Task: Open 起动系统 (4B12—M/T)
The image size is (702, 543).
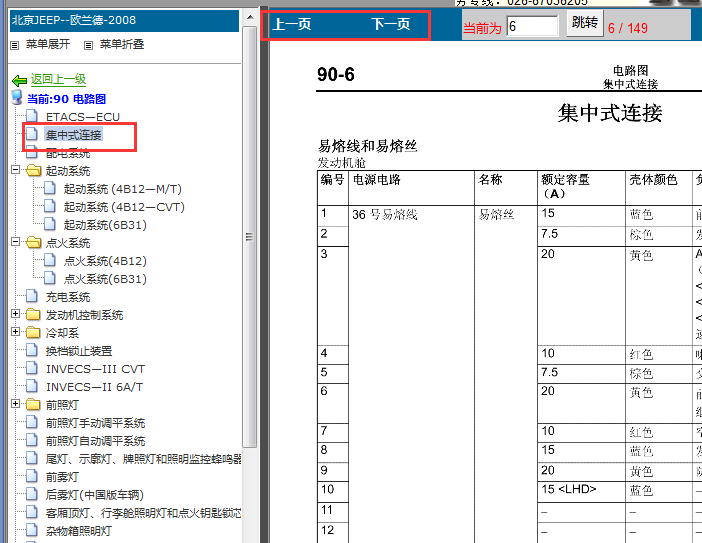Action: tap(123, 189)
